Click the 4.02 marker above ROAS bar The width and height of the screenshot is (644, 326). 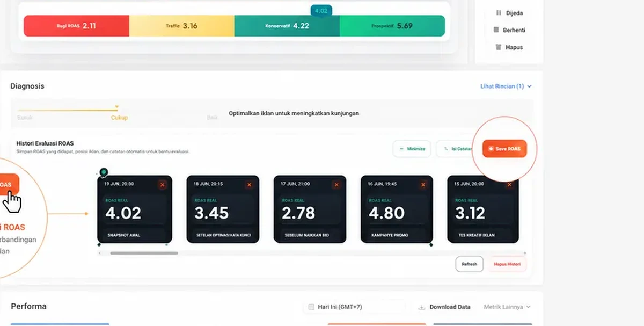pyautogui.click(x=321, y=10)
